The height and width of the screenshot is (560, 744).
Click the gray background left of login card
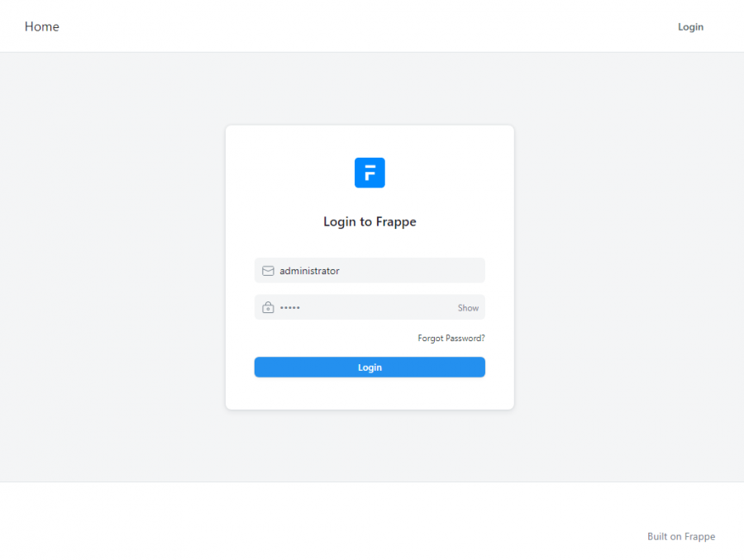pos(112,267)
